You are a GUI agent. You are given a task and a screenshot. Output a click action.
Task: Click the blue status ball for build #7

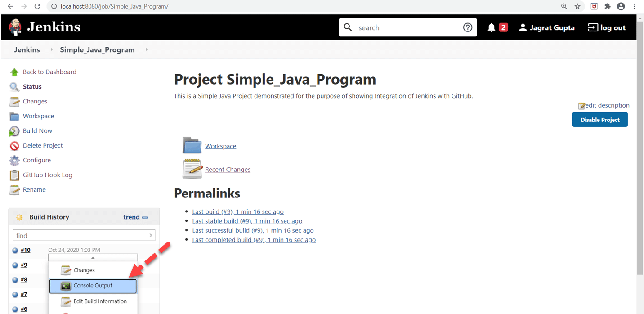tap(15, 295)
